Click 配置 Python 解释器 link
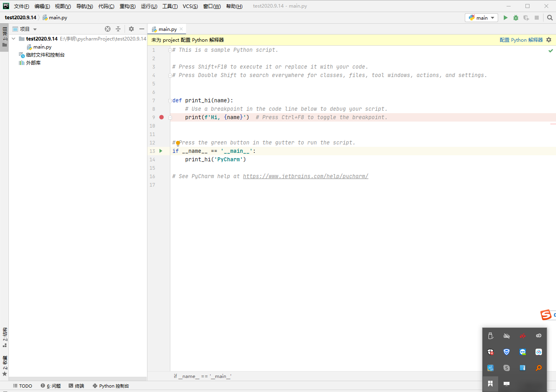 pyautogui.click(x=521, y=40)
